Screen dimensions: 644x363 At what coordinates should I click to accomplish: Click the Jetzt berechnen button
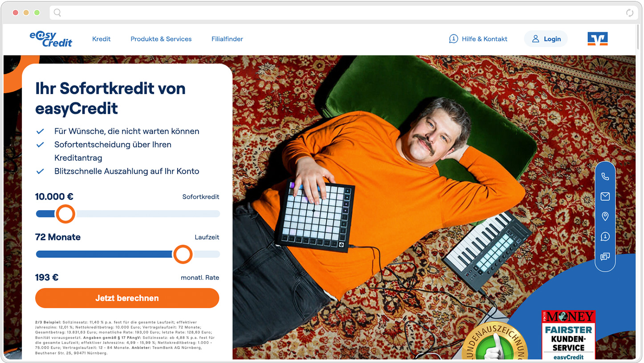[127, 298]
